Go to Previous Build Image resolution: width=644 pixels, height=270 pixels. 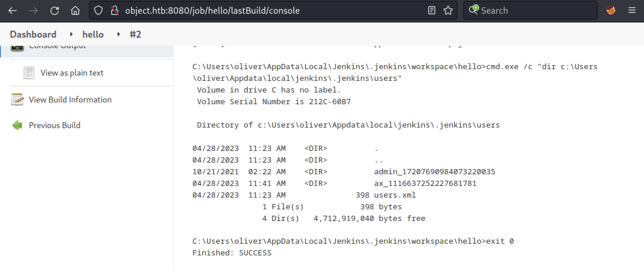pyautogui.click(x=55, y=126)
